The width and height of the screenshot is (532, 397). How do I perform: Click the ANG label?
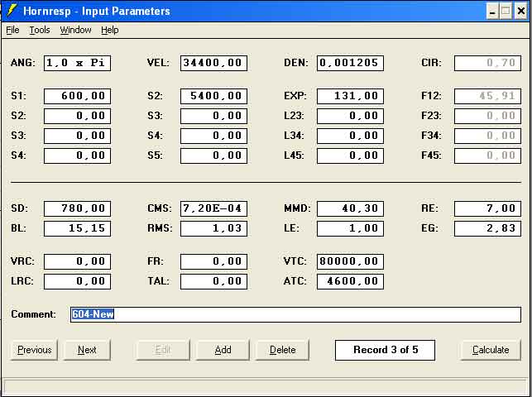22,63
